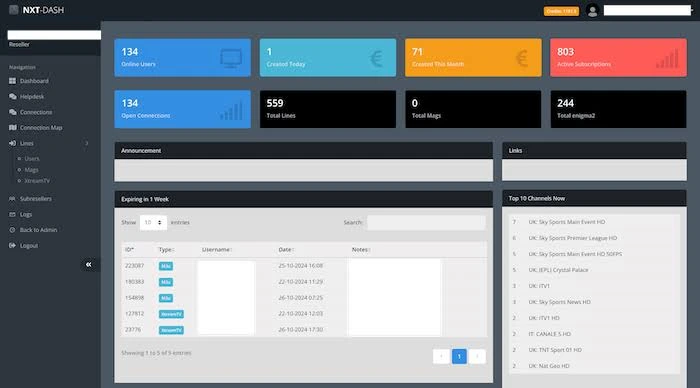Click the Logout link
The width and height of the screenshot is (700, 388).
[x=29, y=246]
